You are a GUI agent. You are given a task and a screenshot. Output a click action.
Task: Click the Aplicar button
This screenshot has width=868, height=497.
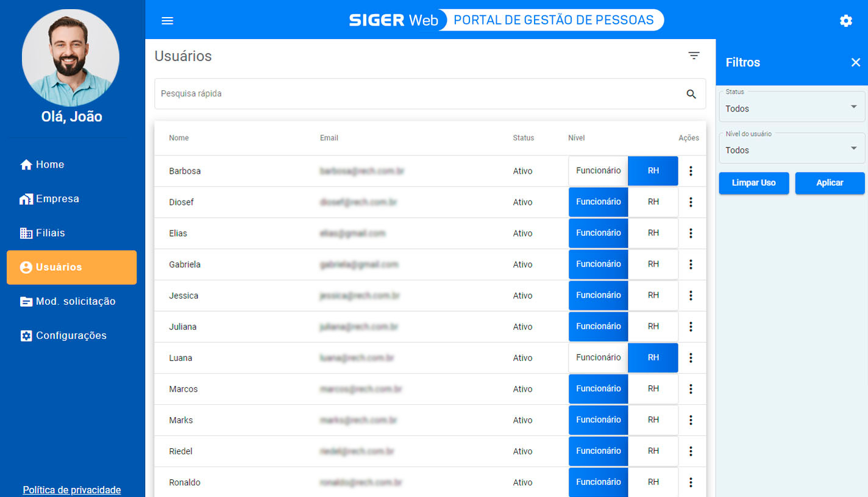(830, 183)
